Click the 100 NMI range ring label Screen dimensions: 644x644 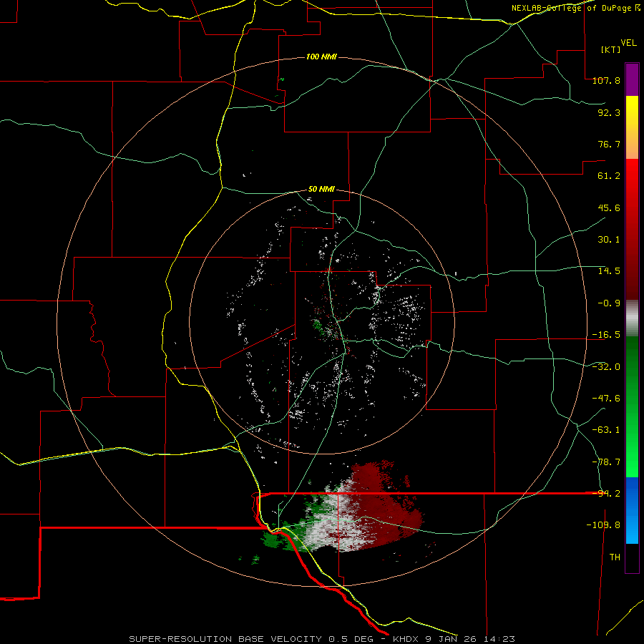(x=321, y=57)
